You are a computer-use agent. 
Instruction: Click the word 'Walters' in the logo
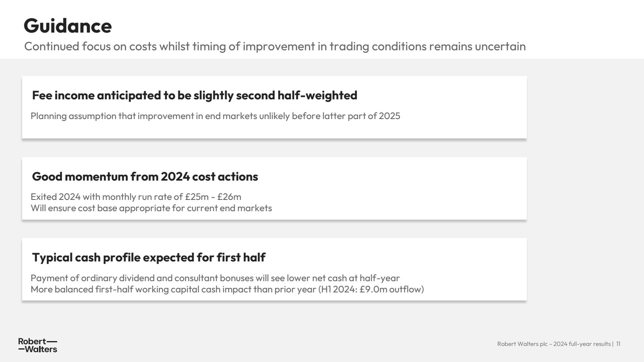[41, 349]
